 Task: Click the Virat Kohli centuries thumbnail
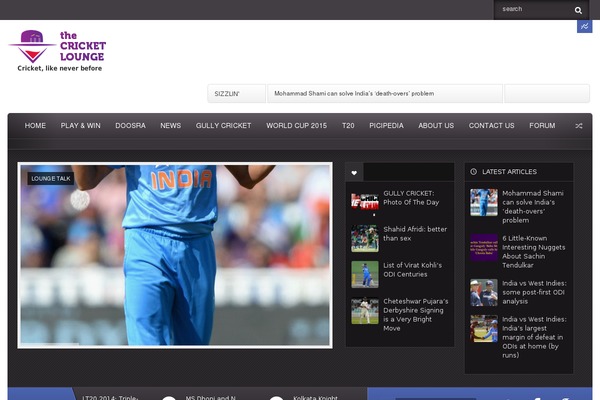[365, 274]
